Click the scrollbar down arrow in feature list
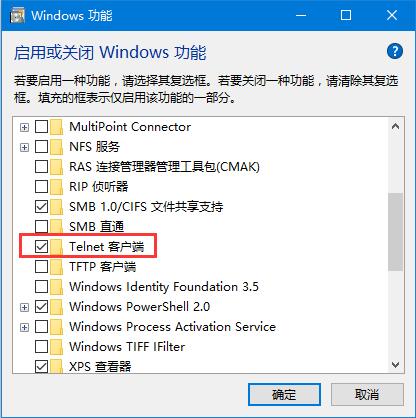 (396, 365)
